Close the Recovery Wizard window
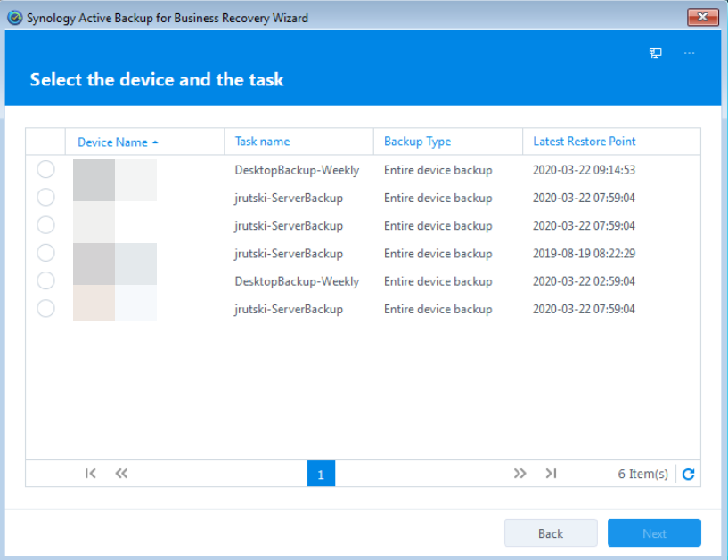 (x=703, y=17)
